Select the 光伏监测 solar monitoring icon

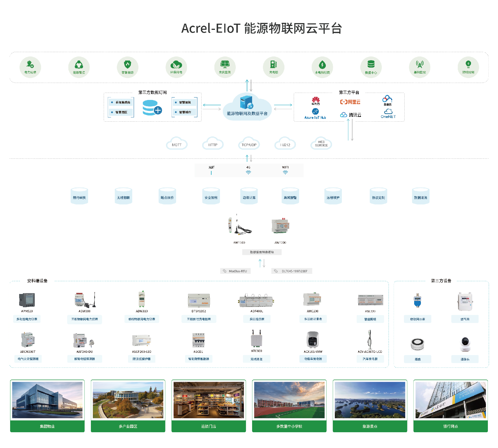[225, 67]
